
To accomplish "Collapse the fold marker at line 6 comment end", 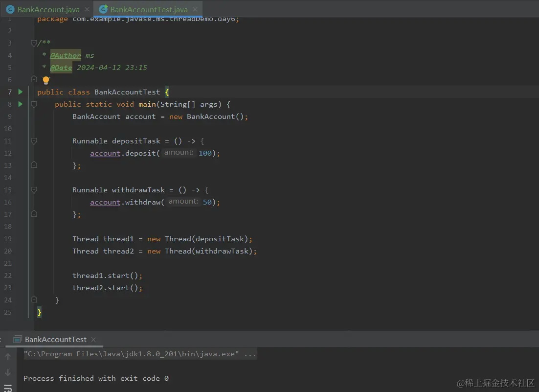I will pos(34,79).
